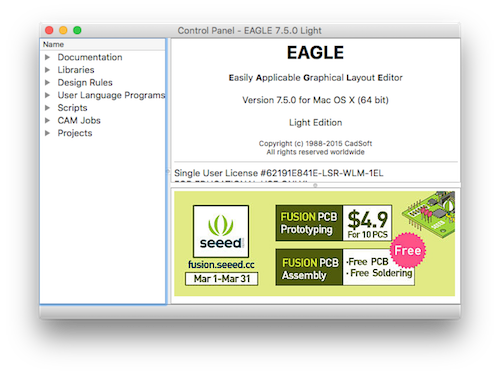Expand the Design Rules tree node
Viewport: 500px width, 375px height.
click(x=47, y=83)
